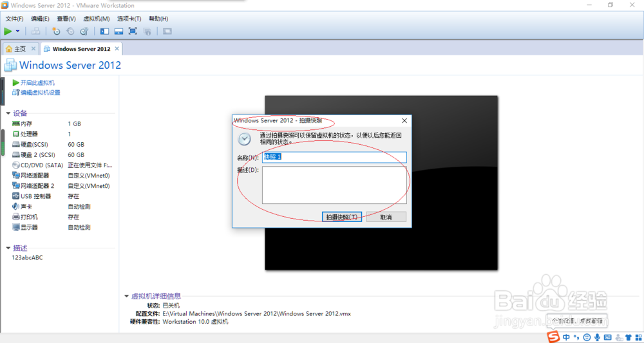
Task: Open the soft keyboard icon
Action: point(608,337)
